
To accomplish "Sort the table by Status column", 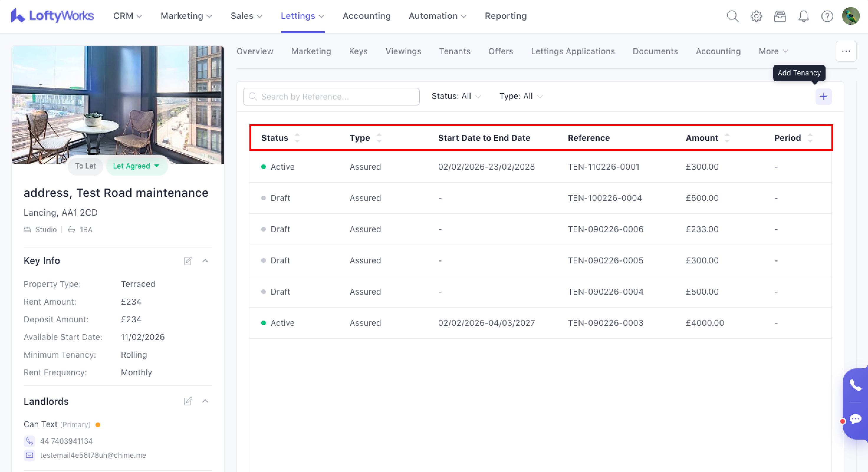I will (297, 138).
